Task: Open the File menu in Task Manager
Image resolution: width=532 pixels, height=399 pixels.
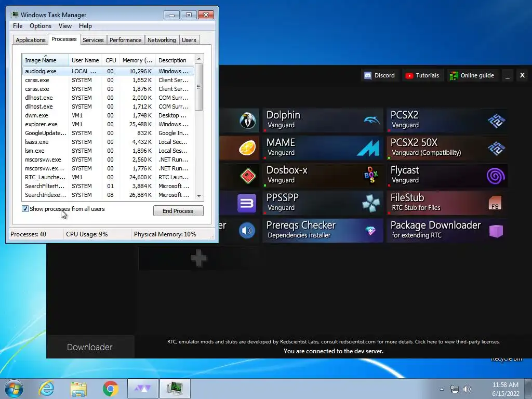Action: [x=18, y=26]
